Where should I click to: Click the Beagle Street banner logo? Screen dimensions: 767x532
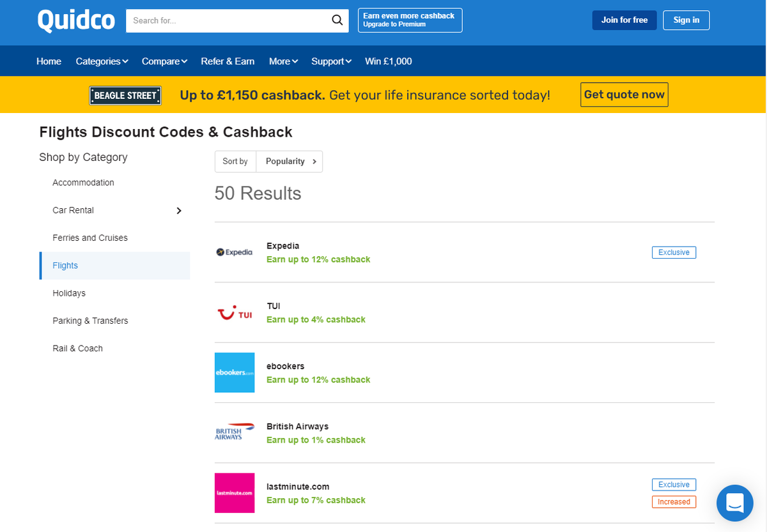coord(125,95)
